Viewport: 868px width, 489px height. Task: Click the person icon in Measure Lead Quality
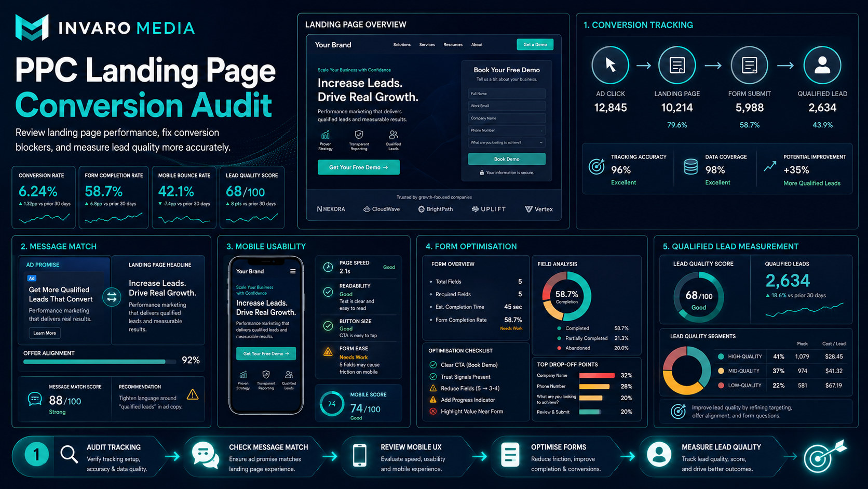(659, 455)
